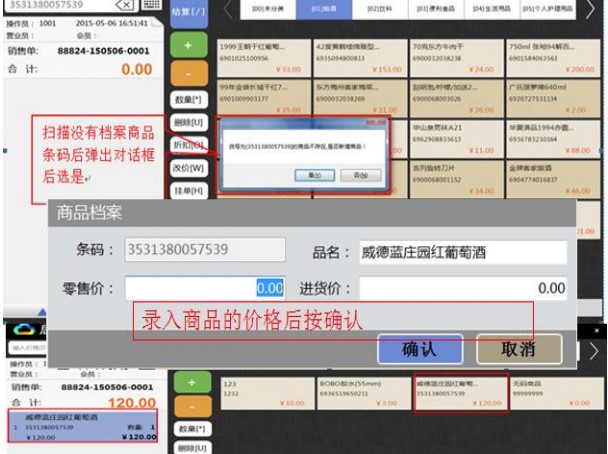Select the wine line item in sales list
608x454 pixels.
click(x=83, y=426)
